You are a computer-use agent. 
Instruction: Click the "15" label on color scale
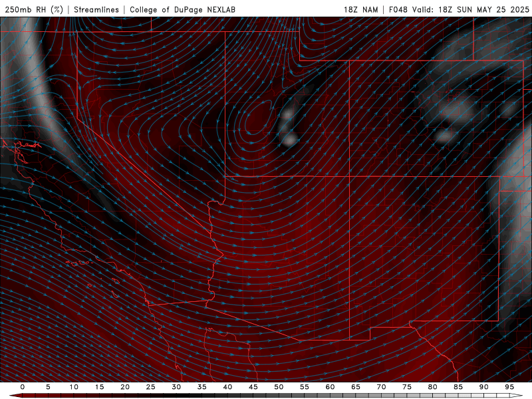[99, 387]
